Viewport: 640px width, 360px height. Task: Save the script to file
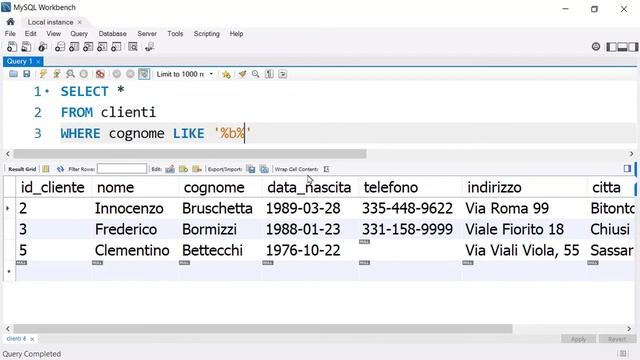coord(27,74)
